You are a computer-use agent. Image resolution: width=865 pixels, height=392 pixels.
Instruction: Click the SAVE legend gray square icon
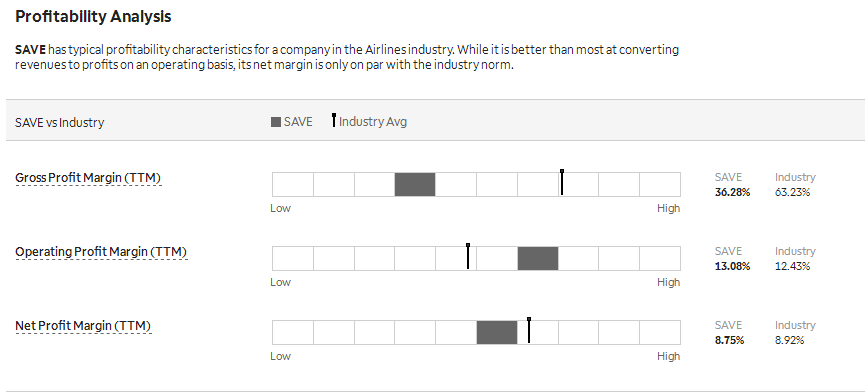pos(276,122)
